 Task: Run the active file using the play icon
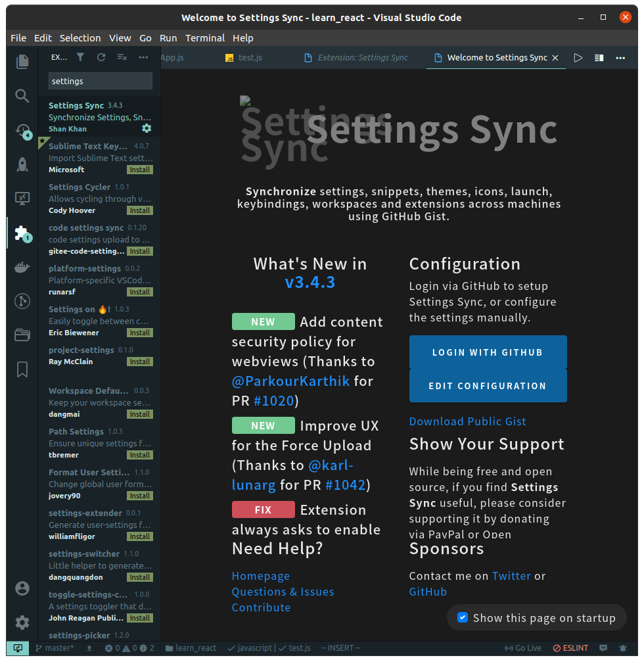coord(578,58)
